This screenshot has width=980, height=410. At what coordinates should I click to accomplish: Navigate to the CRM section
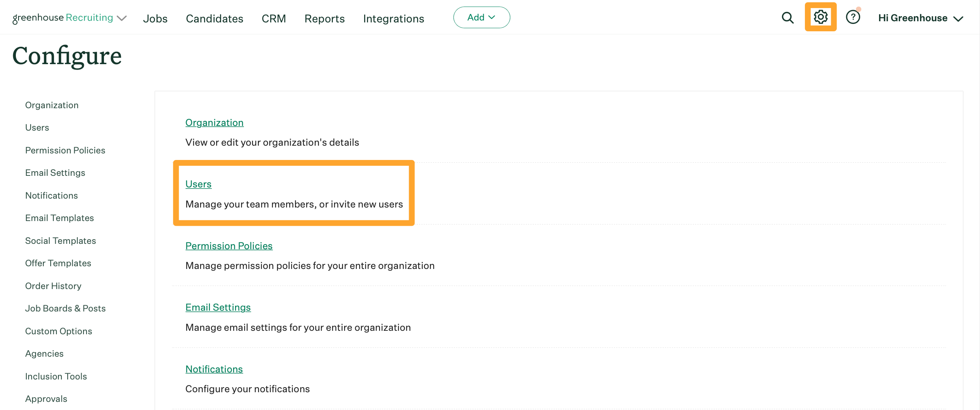(274, 19)
